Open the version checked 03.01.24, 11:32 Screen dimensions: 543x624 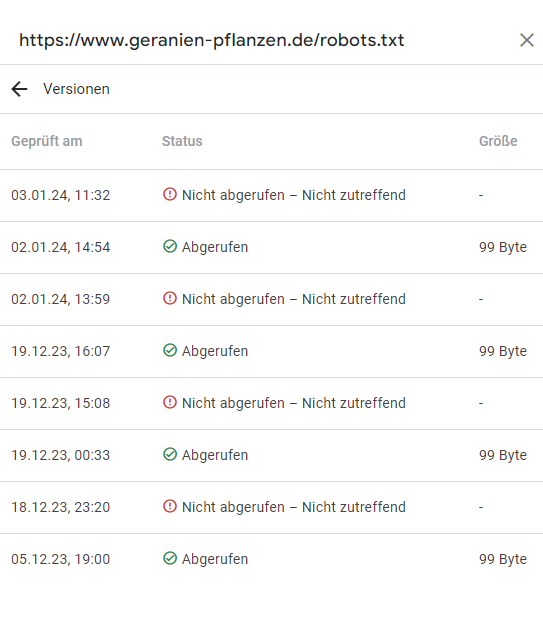coord(272,195)
